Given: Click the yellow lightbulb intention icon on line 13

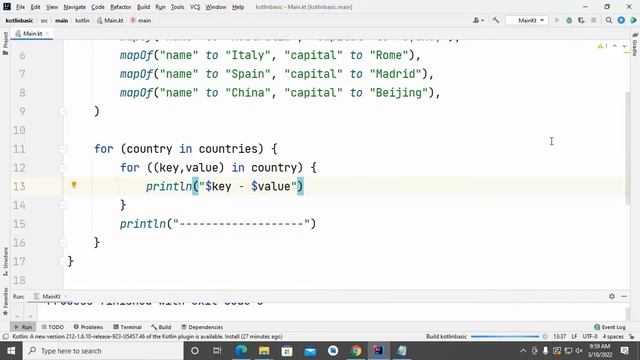Looking at the screenshot, I should [x=74, y=185].
